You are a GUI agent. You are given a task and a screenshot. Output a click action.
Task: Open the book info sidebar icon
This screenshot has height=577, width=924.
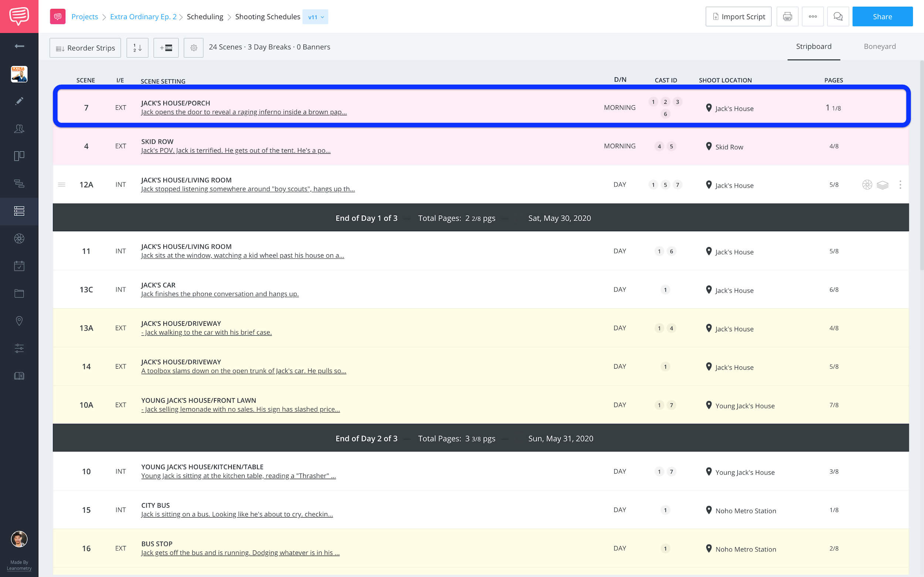(19, 376)
